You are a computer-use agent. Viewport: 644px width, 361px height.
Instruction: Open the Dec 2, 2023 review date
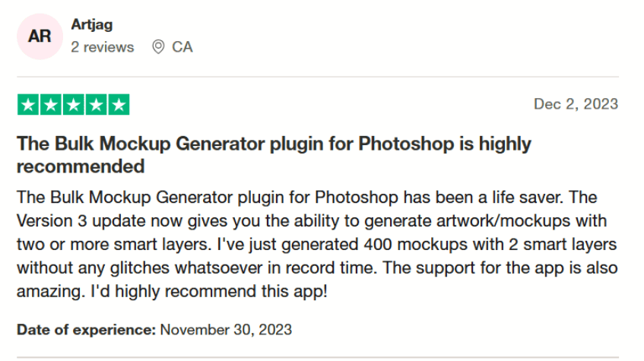tap(576, 104)
